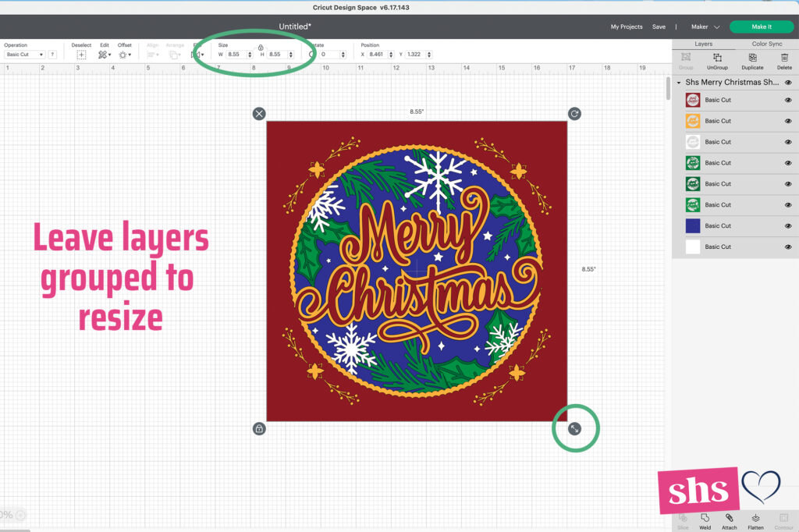
Task: Click the Delete trash icon in Layers panel
Action: click(785, 58)
